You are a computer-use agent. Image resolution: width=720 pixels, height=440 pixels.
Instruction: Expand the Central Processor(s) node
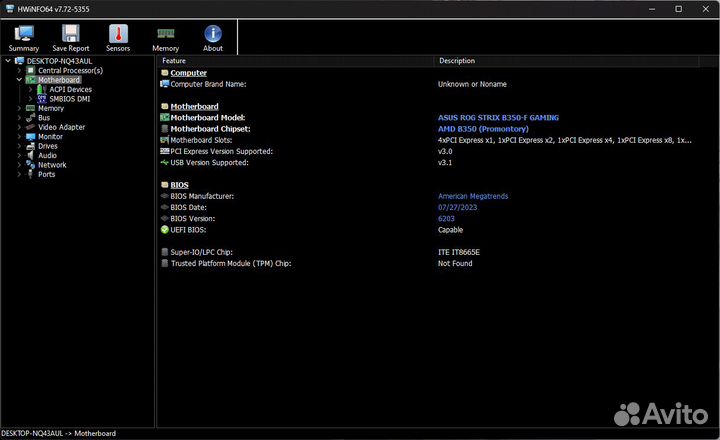(x=18, y=71)
